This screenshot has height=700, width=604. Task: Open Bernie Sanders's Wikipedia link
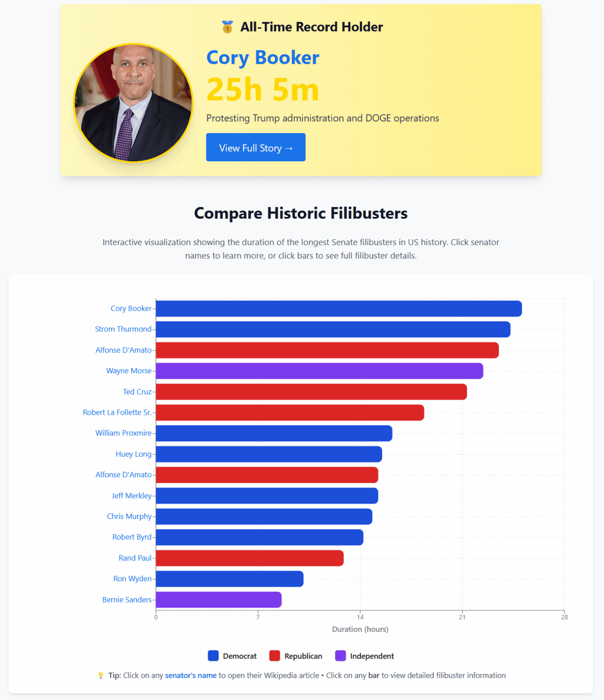pyautogui.click(x=127, y=599)
